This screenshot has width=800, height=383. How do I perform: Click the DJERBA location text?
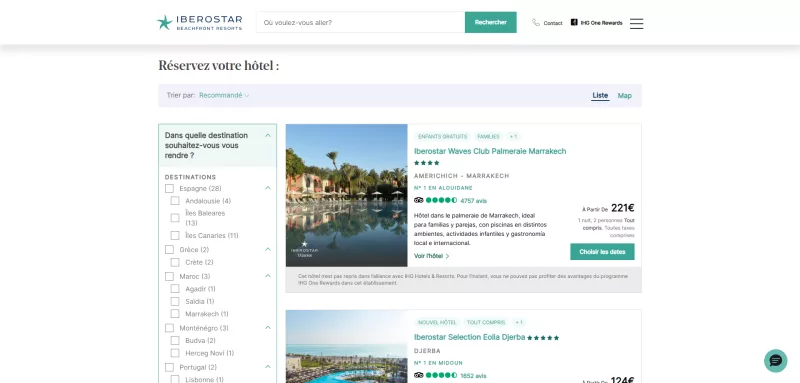tap(428, 351)
